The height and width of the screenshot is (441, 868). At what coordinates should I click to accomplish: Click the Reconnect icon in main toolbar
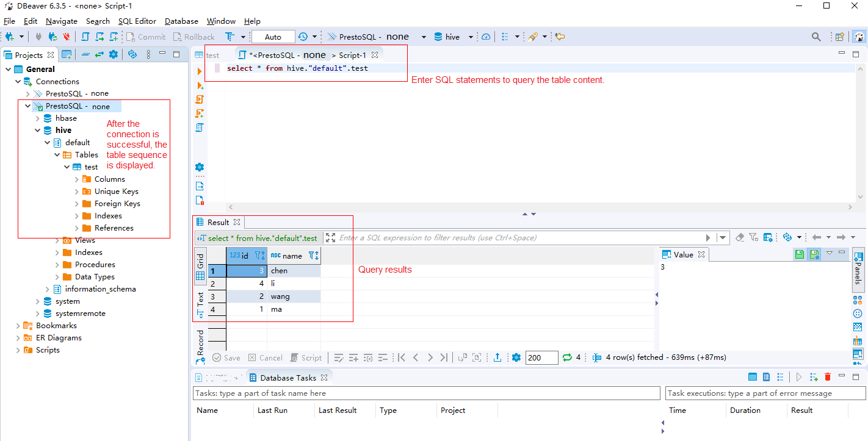pyautogui.click(x=52, y=37)
